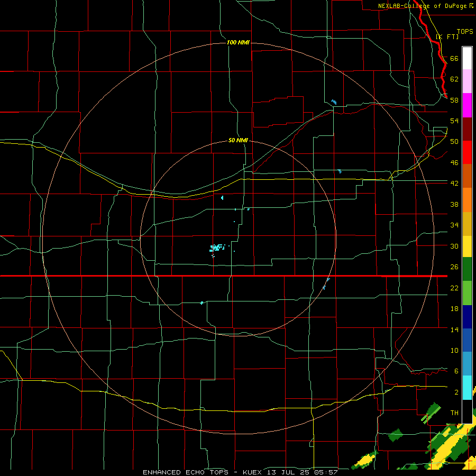This screenshot has width=476, height=476.
Task: Click the navy blue swatch beside 22
Action: click(x=467, y=317)
